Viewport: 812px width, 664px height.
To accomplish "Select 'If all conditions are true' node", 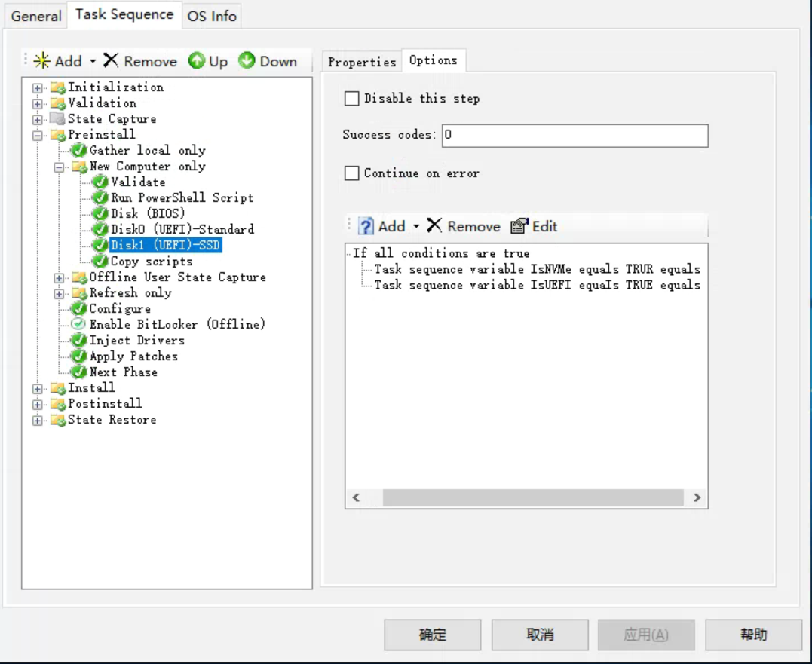I will point(441,253).
